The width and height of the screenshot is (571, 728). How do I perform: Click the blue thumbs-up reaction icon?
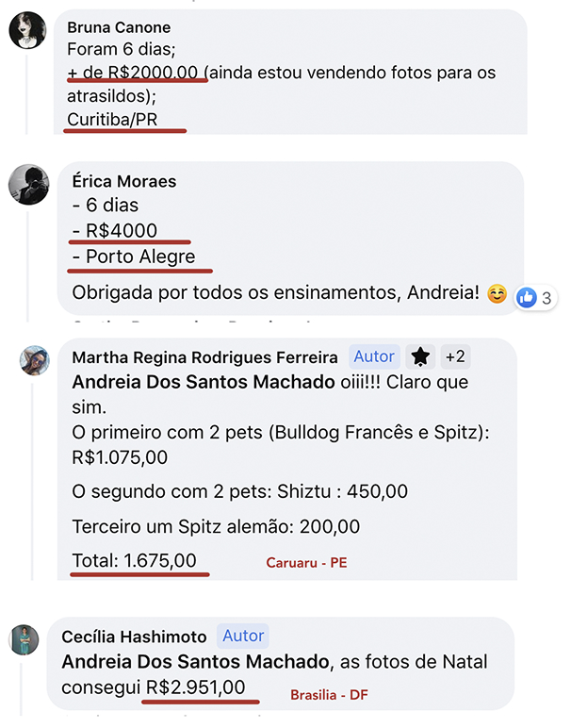coord(526,297)
